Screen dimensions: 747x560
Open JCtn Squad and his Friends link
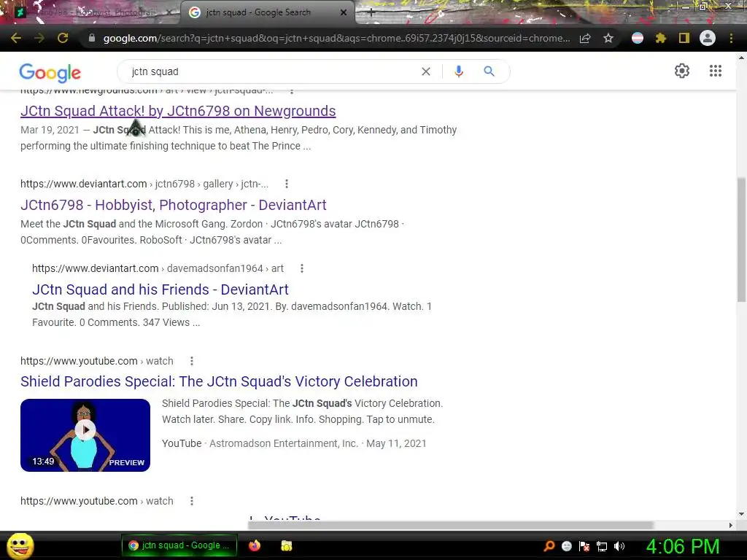point(160,289)
